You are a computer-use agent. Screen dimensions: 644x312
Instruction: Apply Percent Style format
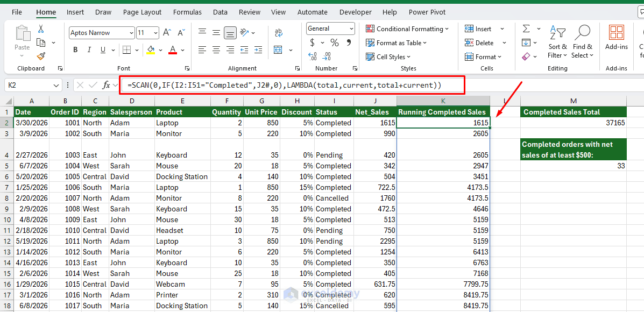tap(335, 42)
